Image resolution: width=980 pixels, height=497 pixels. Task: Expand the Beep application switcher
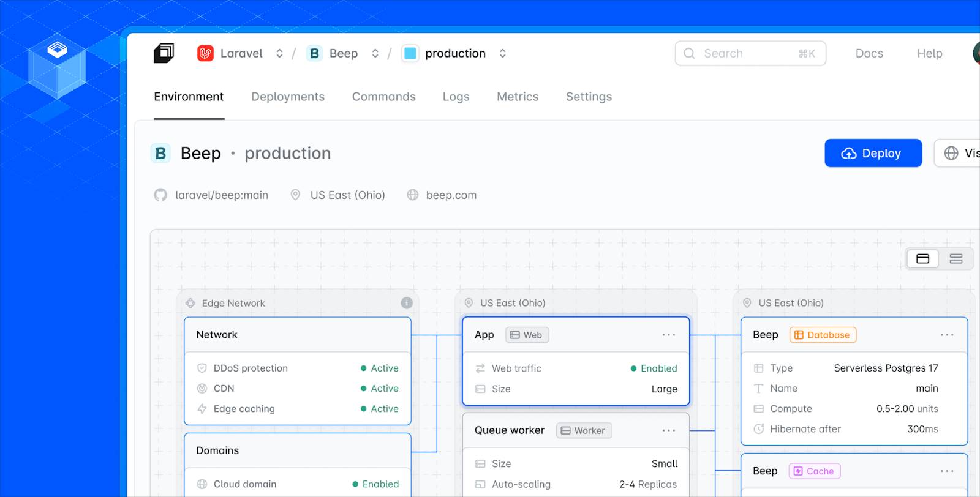[x=375, y=53]
